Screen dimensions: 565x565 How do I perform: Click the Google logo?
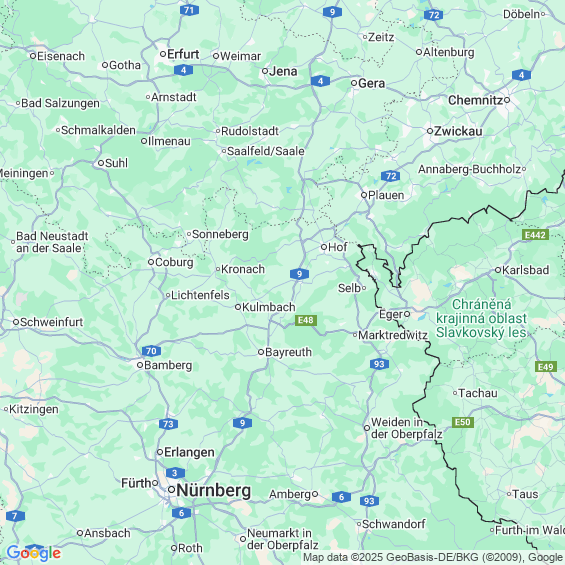point(34,553)
